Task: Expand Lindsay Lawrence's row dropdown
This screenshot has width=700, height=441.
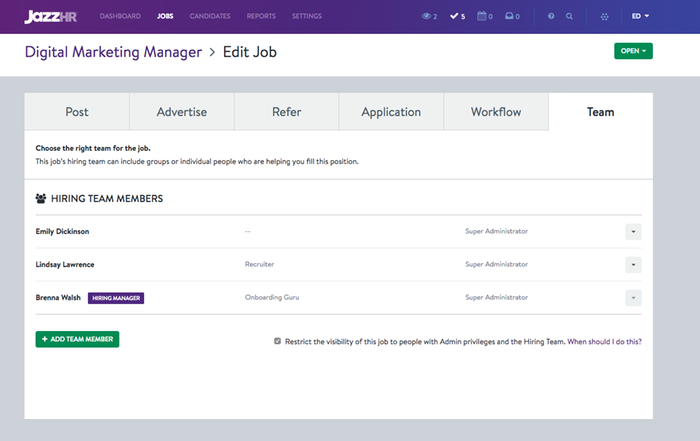Action: 633,265
